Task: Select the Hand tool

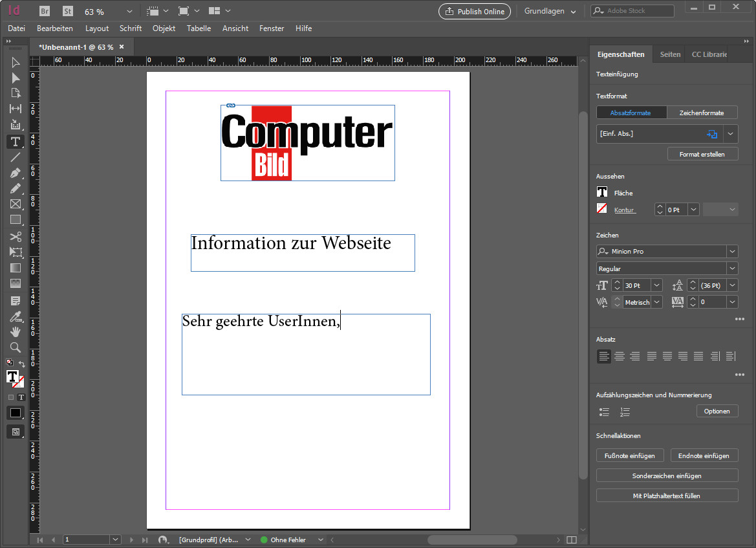Action: [x=16, y=332]
